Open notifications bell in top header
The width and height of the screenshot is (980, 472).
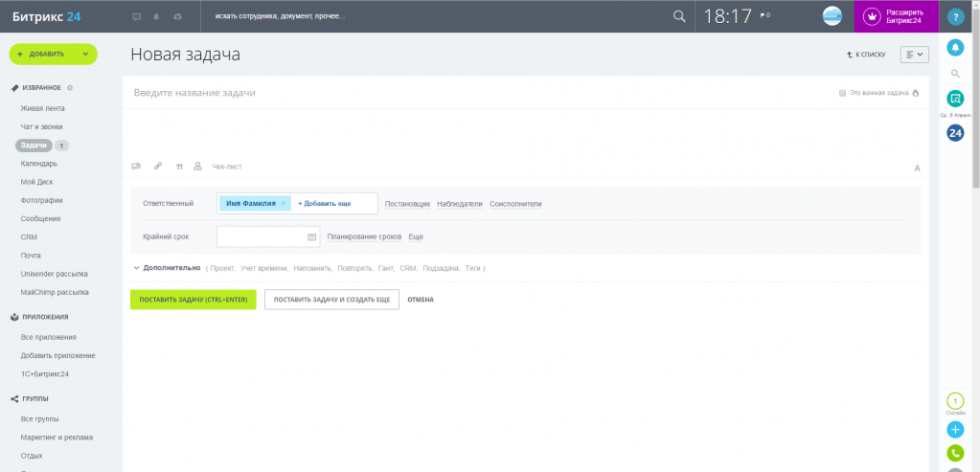coord(156,17)
